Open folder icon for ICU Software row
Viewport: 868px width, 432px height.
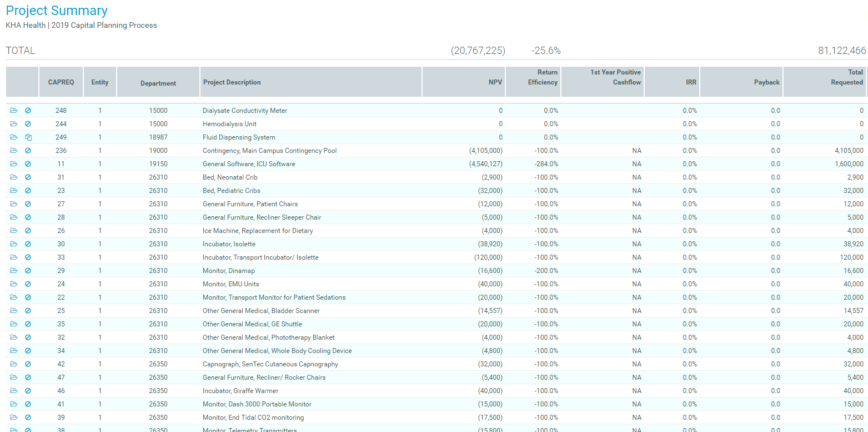pyautogui.click(x=14, y=164)
